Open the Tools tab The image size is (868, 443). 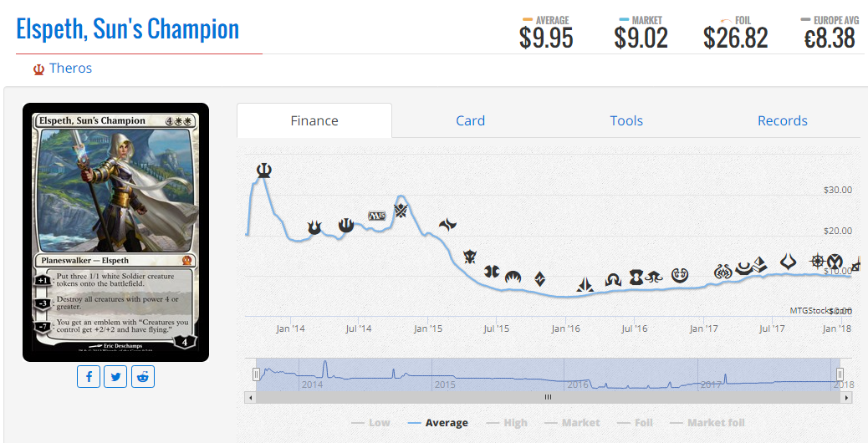[x=626, y=120]
